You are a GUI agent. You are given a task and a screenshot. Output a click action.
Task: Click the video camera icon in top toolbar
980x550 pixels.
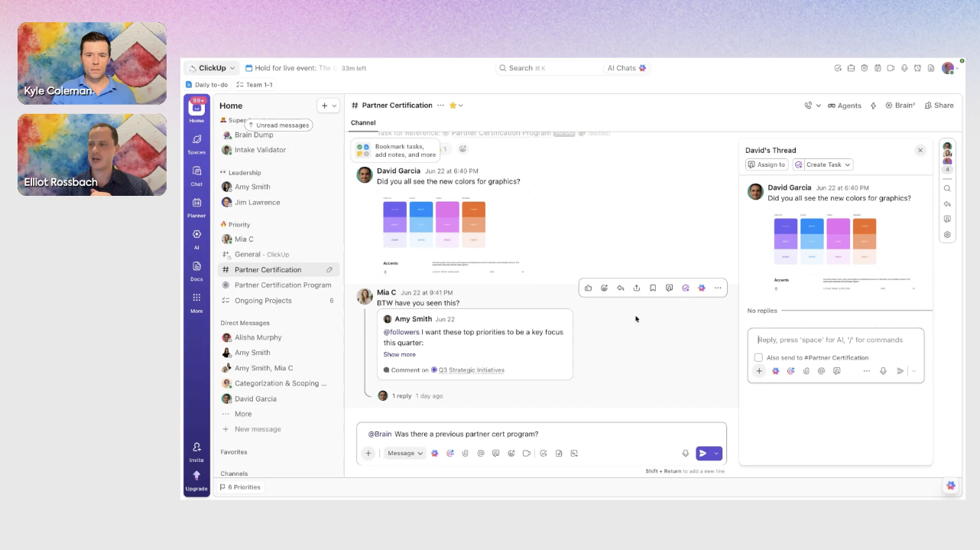(x=891, y=68)
